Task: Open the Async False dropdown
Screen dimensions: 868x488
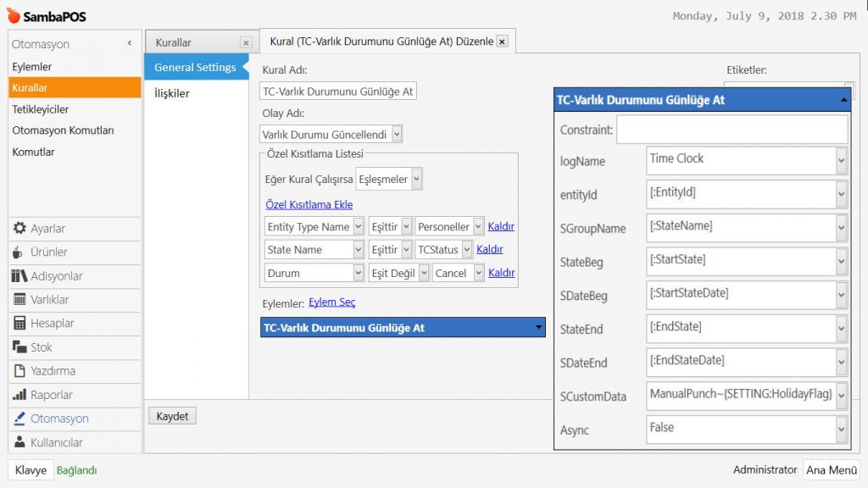Action: [x=840, y=430]
